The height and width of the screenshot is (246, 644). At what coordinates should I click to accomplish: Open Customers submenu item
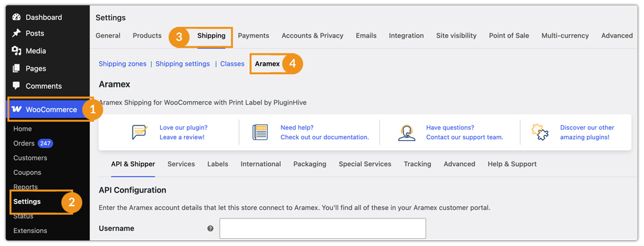click(x=30, y=158)
